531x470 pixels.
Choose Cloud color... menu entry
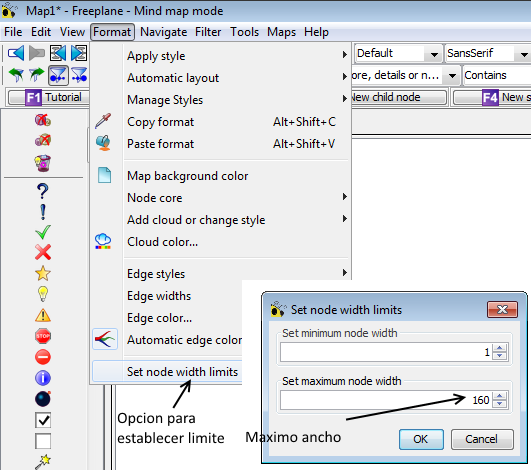221,241
